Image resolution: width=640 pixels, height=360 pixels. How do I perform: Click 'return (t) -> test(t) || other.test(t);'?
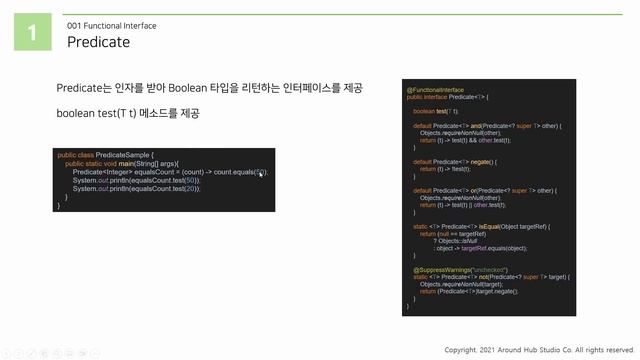pyautogui.click(x=463, y=205)
